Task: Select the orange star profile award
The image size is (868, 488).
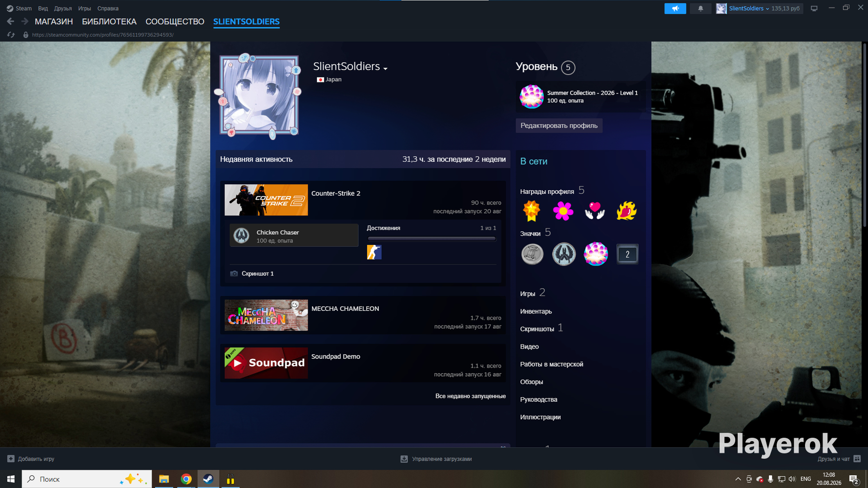Action: [x=531, y=211]
